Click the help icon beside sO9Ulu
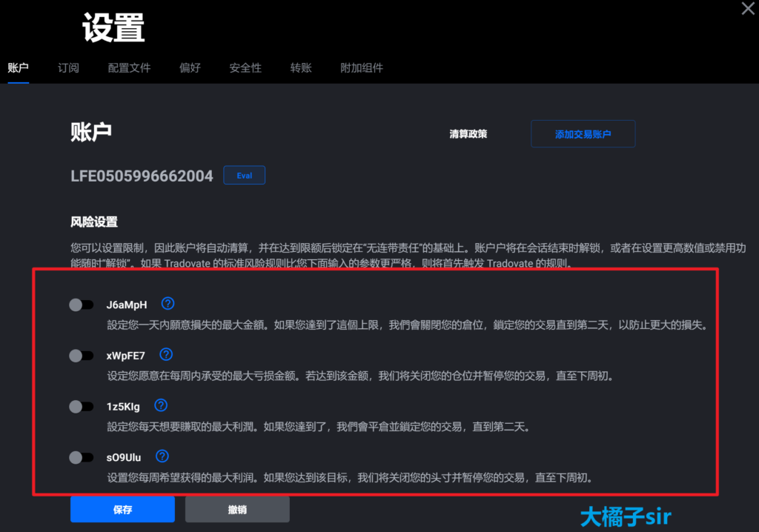Viewport: 759px width, 532px height. [162, 456]
